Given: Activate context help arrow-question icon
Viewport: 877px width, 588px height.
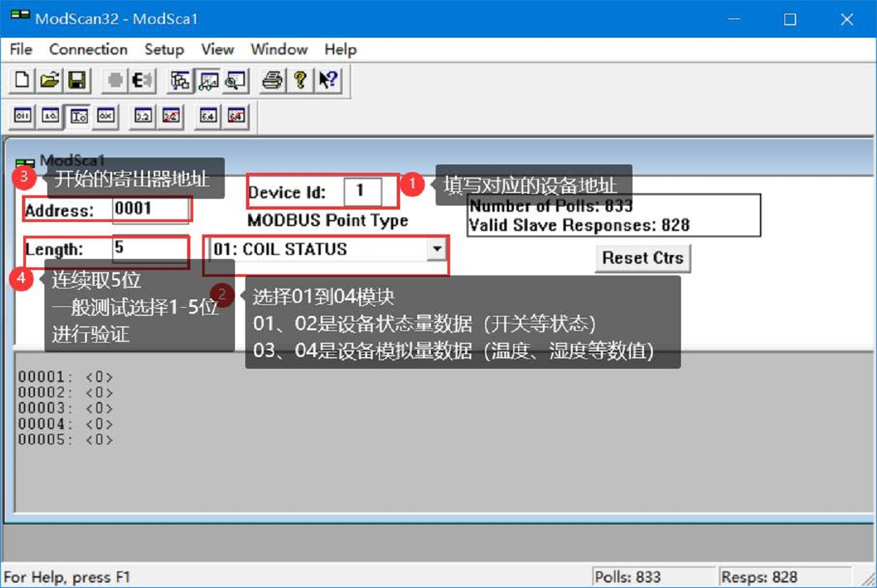Looking at the screenshot, I should pyautogui.click(x=328, y=81).
